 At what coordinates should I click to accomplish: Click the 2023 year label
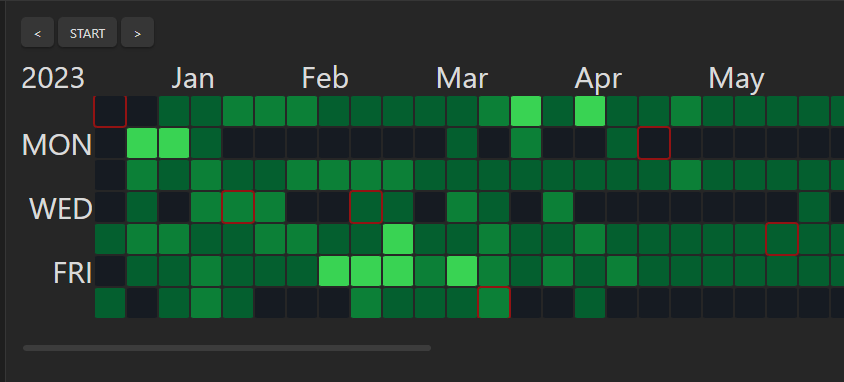[x=53, y=79]
